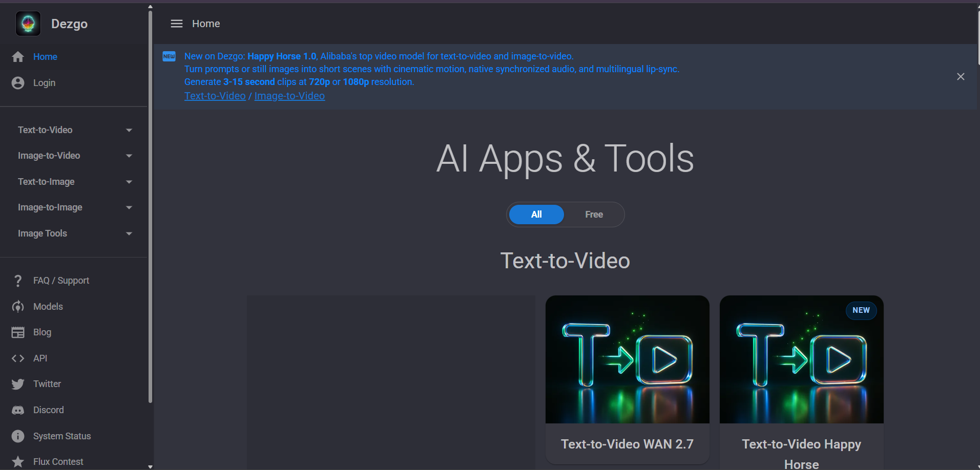
Task: Open the hamburger menu icon
Action: 177,24
